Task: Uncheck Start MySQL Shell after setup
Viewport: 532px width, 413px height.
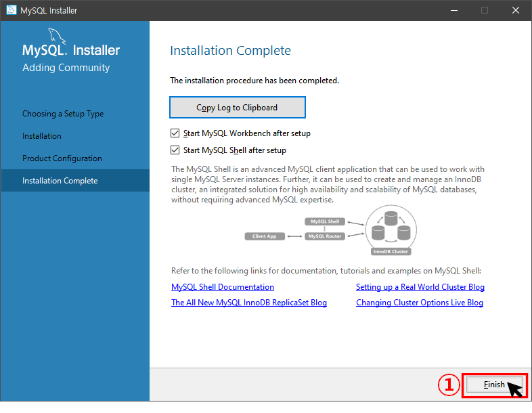Action: pos(175,150)
